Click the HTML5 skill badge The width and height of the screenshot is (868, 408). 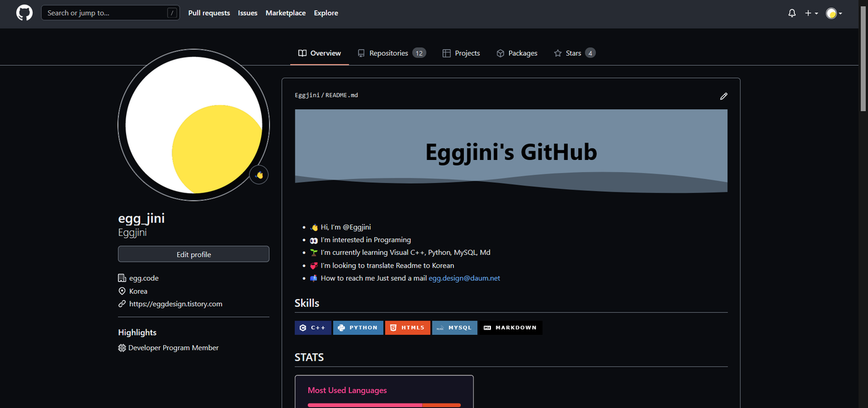[x=408, y=328]
